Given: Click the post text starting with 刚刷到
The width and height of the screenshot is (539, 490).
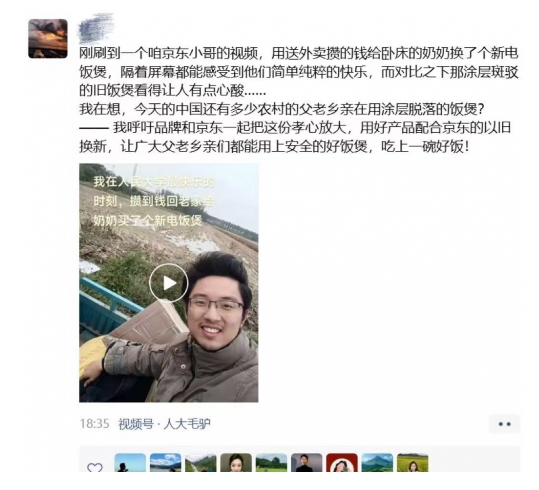Looking at the screenshot, I should pyautogui.click(x=299, y=72).
